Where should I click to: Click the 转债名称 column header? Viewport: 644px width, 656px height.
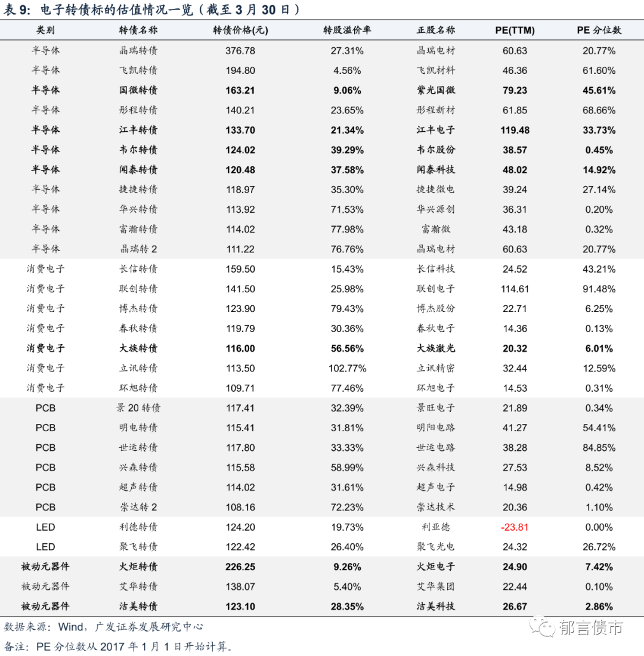138,30
